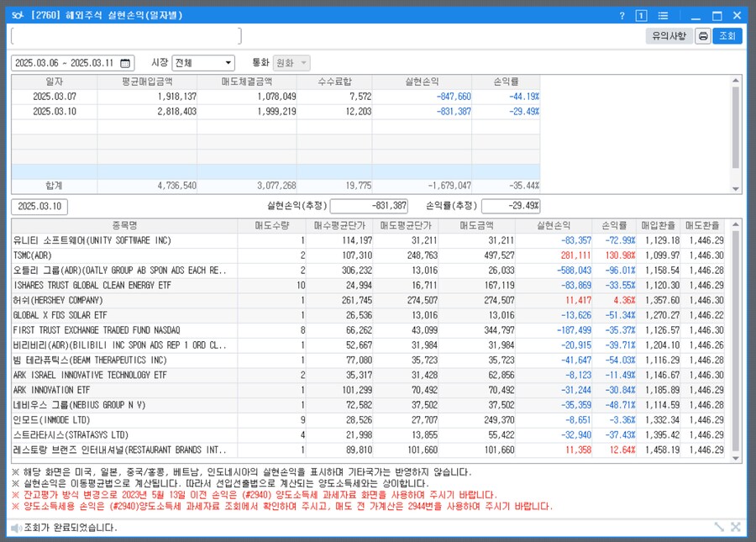
Task: Select the GLOBAL X FDS SOLAR ETF row
Action: pos(369,315)
